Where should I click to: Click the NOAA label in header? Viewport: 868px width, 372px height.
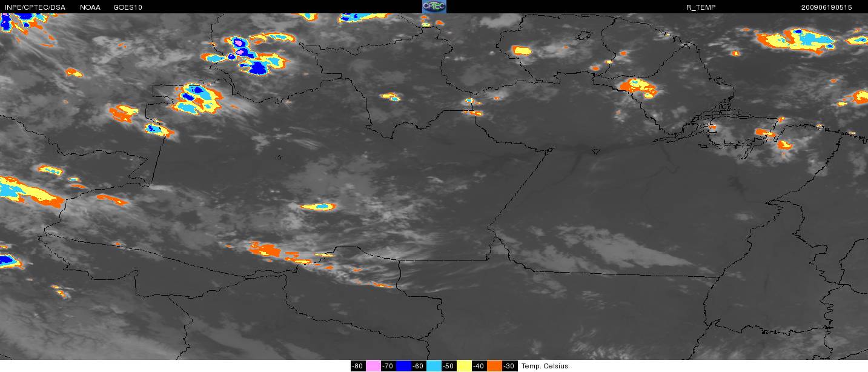point(90,7)
